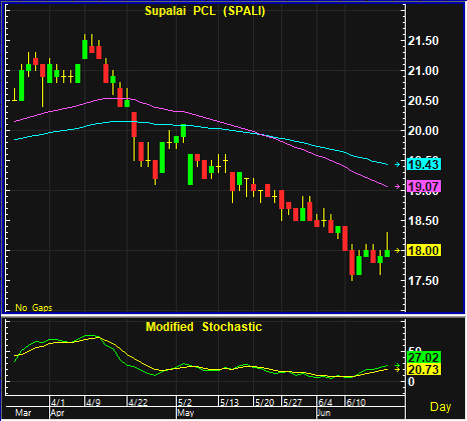Click the 20.50 price axis label
The image size is (467, 421).
423,101
